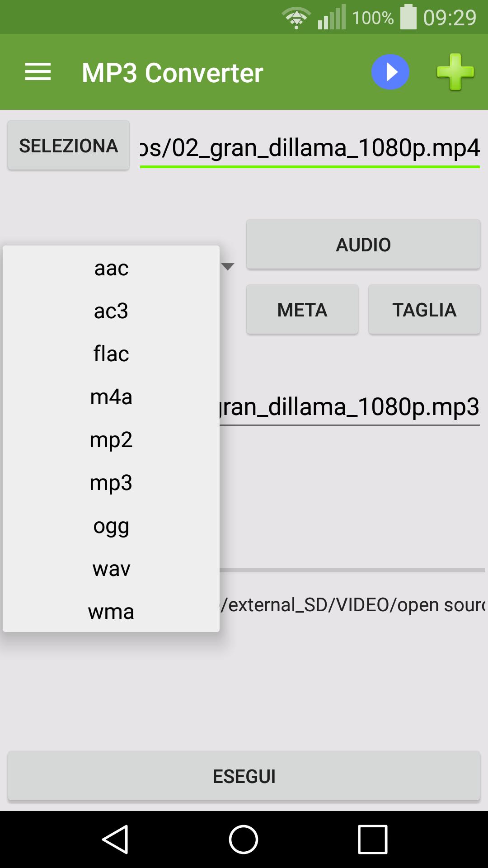Tap the green plus add icon
Image resolution: width=488 pixels, height=868 pixels.
coord(455,72)
